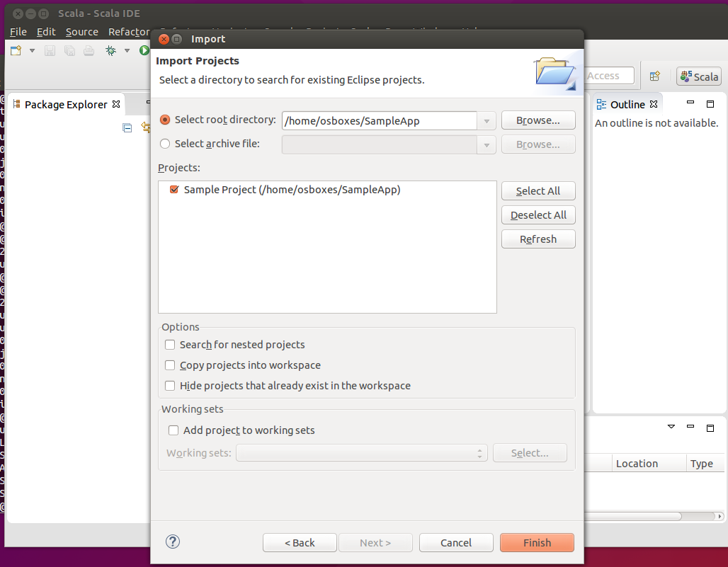Choose the Select archive file radio button
Viewport: 728px width, 567px height.
coord(165,144)
